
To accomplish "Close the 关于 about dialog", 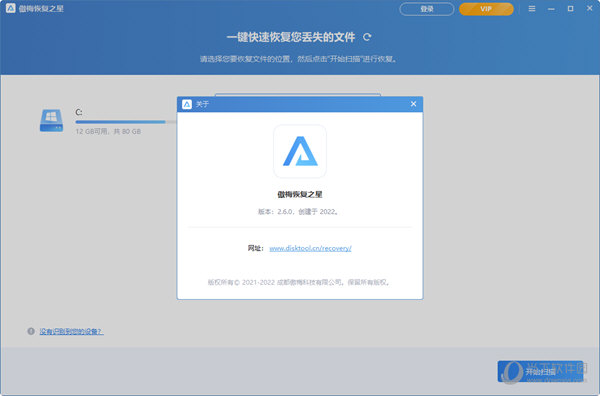I will pyautogui.click(x=413, y=104).
